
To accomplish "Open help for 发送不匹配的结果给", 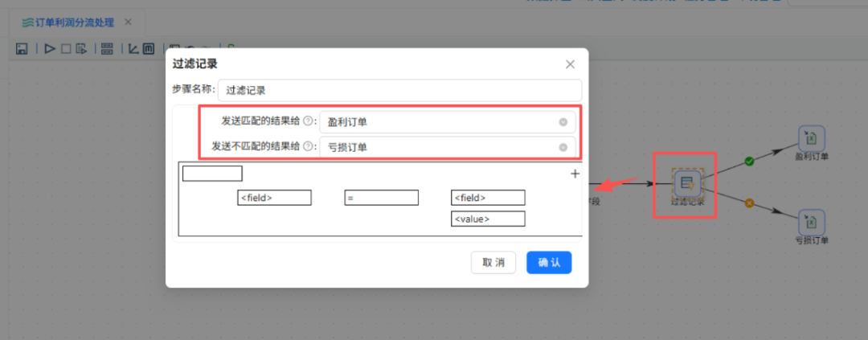I will [x=309, y=147].
